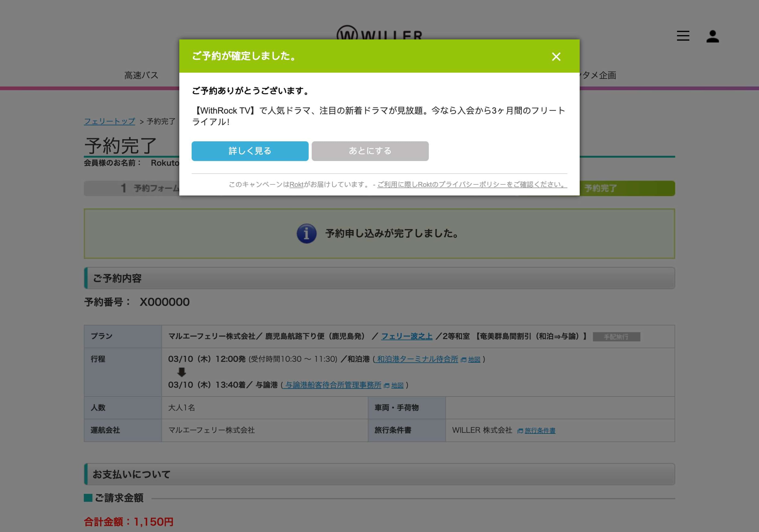759x532 pixels.
Task: Select 高速バス navigation item
Action: coord(141,75)
